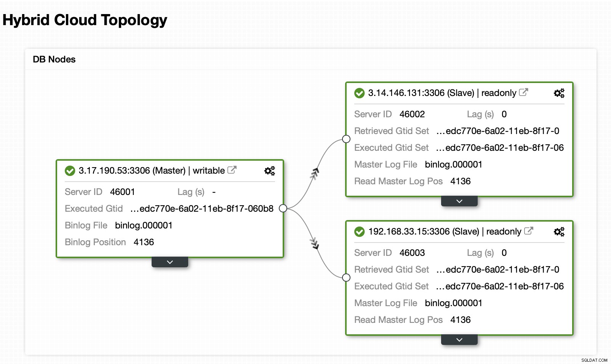This screenshot has width=611, height=364.
Task: Click Retrieved Gtid Set value on 192.168.33.15
Action: pyautogui.click(x=498, y=270)
